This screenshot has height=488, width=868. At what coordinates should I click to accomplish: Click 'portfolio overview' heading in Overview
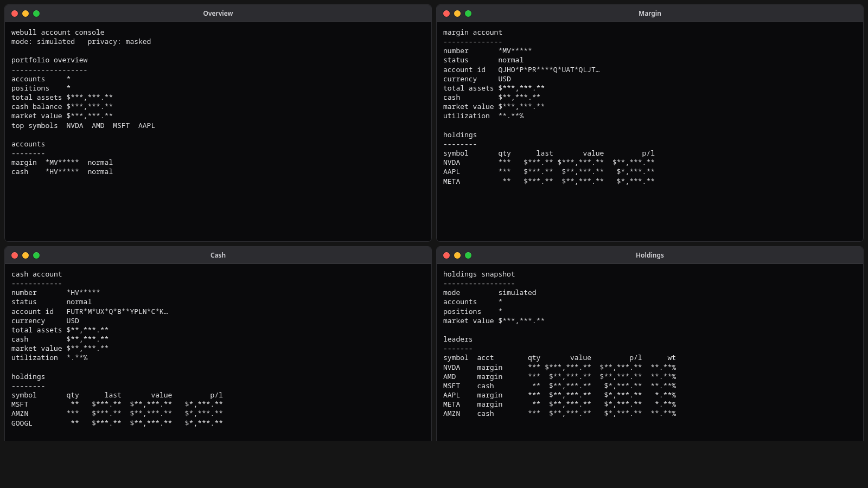point(49,60)
